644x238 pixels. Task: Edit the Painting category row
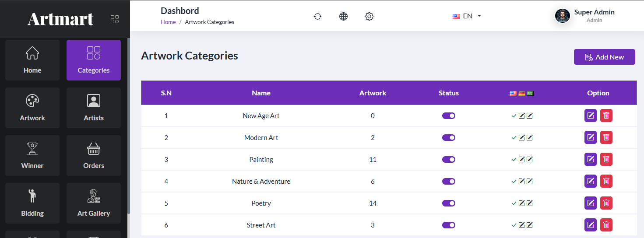[590, 159]
